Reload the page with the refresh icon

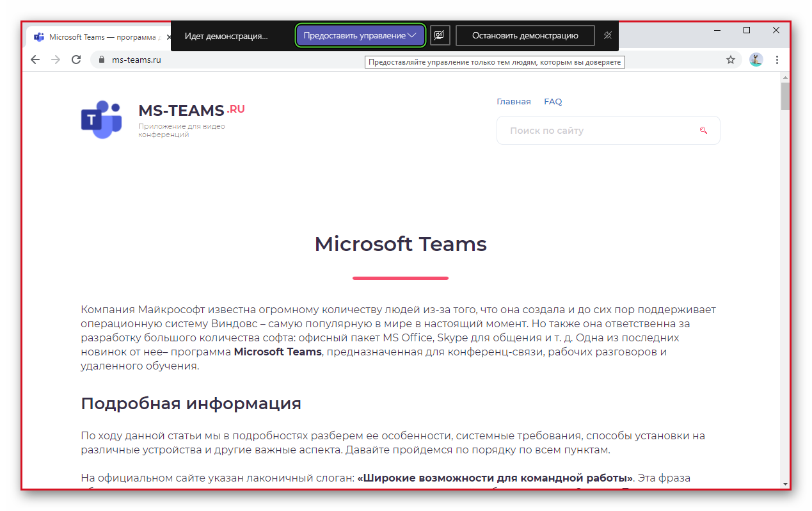pos(76,60)
